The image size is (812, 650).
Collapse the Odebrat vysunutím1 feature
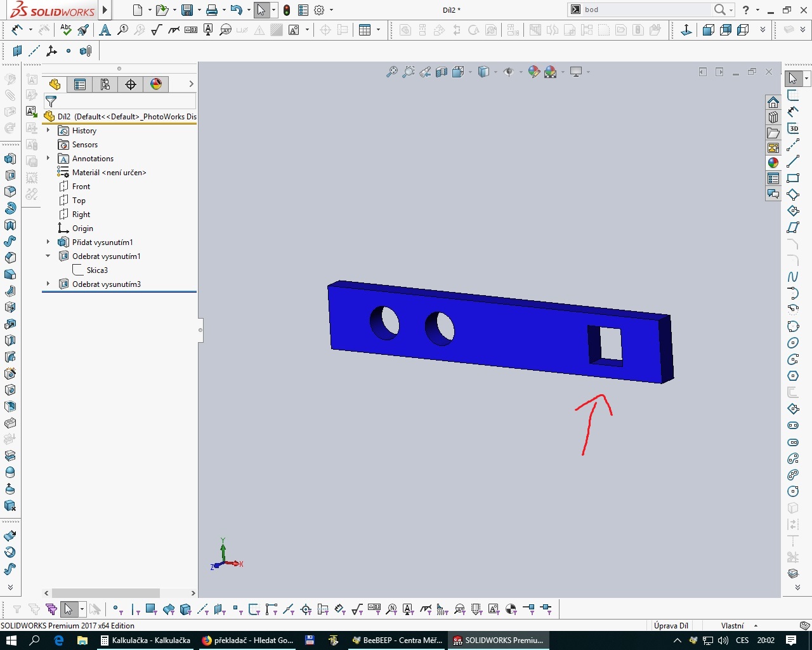[48, 256]
